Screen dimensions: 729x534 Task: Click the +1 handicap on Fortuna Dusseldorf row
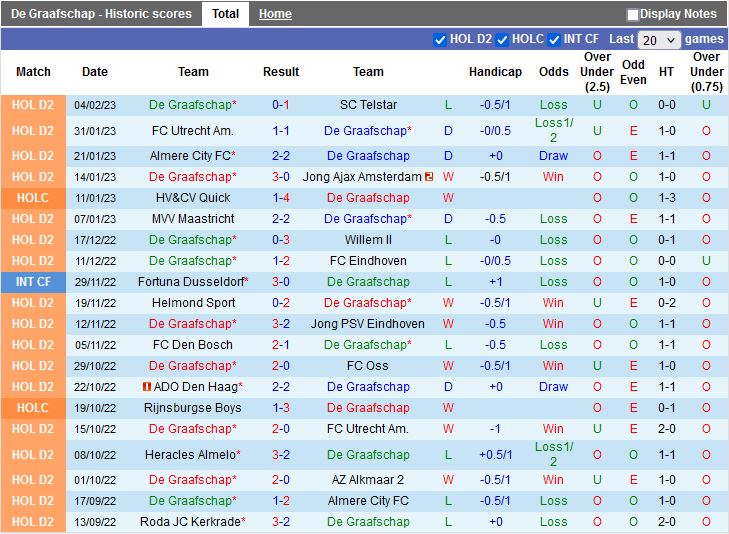[496, 282]
